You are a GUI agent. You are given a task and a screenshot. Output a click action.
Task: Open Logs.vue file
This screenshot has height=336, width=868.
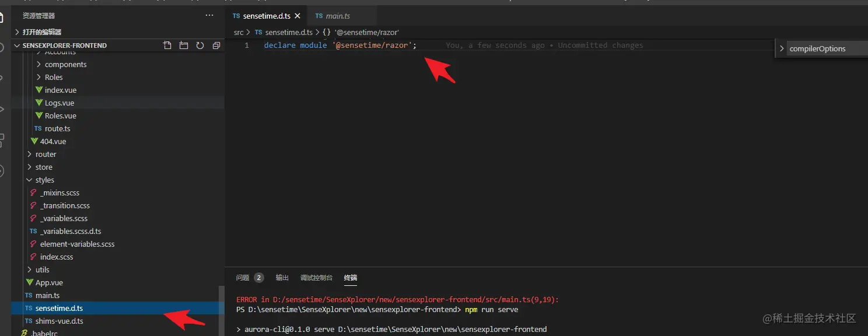point(118,103)
